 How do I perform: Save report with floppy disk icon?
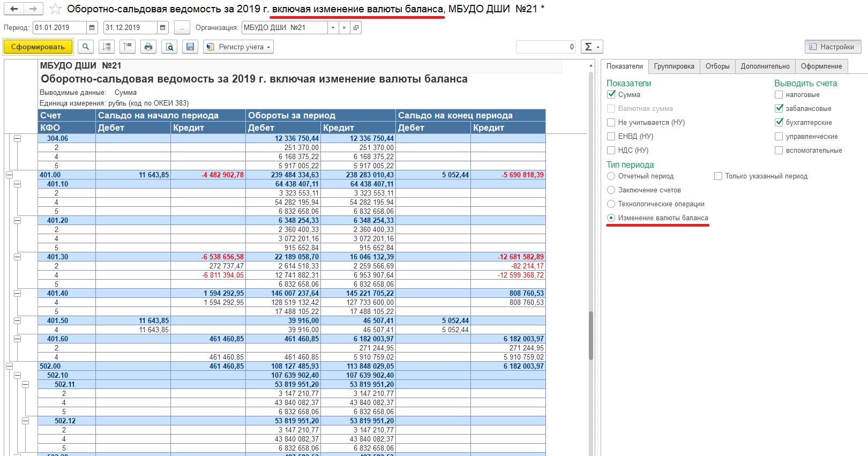[x=190, y=47]
